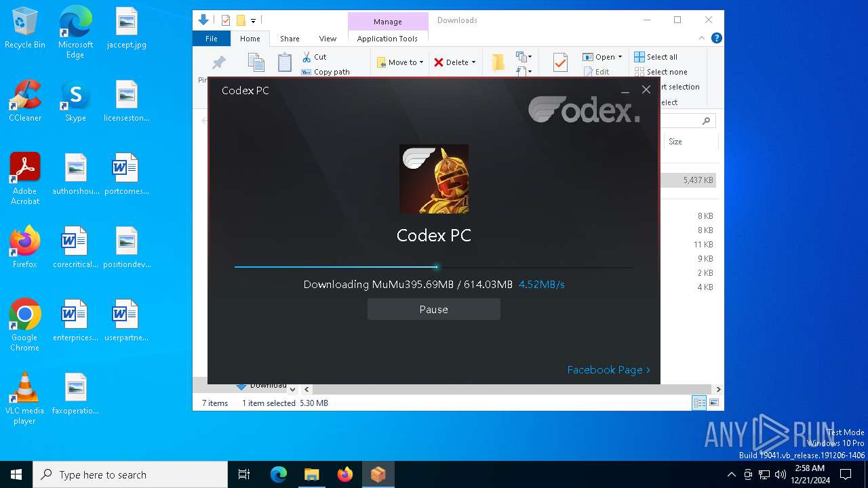Viewport: 868px width, 488px height.
Task: Click the horizontal scrollbar right arrow
Action: (718, 389)
